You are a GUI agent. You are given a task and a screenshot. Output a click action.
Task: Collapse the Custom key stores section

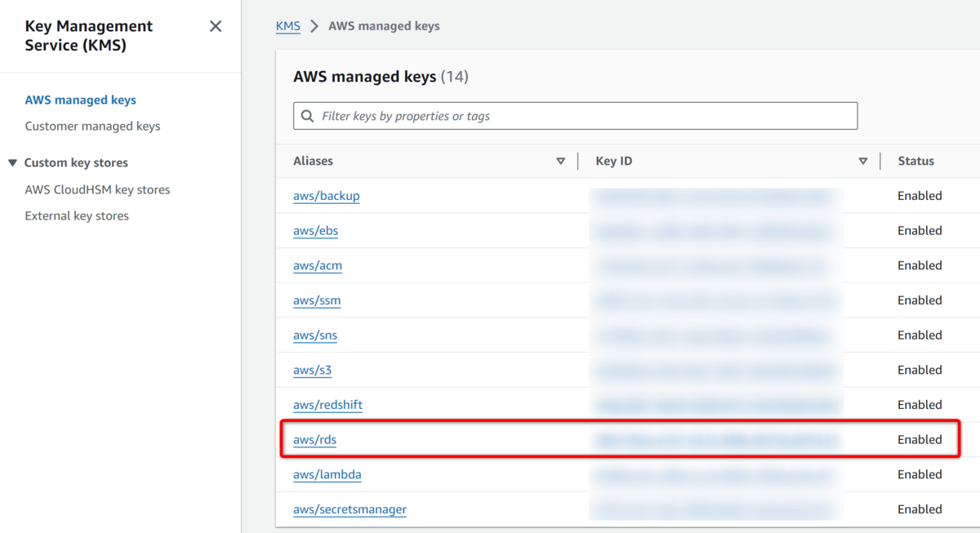point(12,162)
